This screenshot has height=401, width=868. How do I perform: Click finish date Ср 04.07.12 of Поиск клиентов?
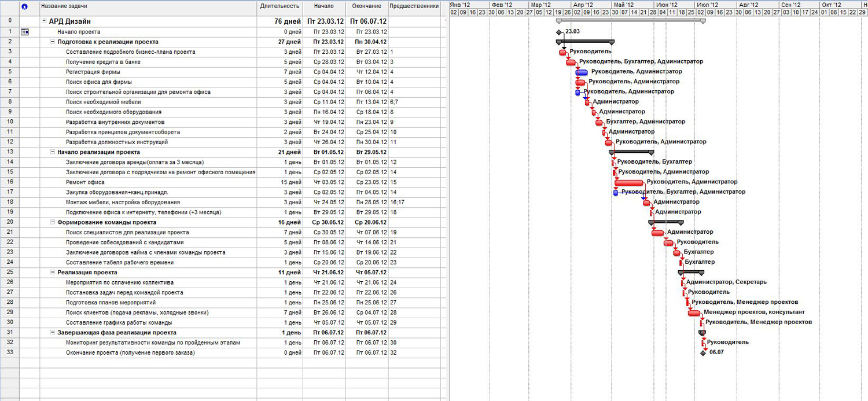click(367, 312)
